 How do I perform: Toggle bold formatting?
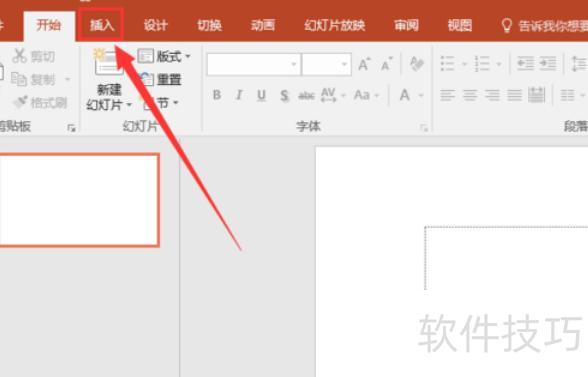pos(216,95)
